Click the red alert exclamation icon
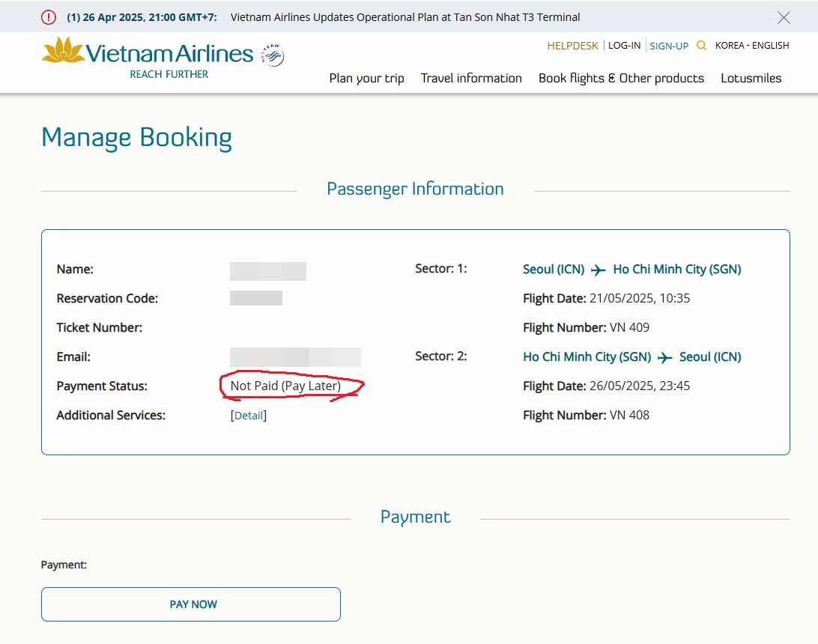This screenshot has width=818, height=644. (49, 17)
